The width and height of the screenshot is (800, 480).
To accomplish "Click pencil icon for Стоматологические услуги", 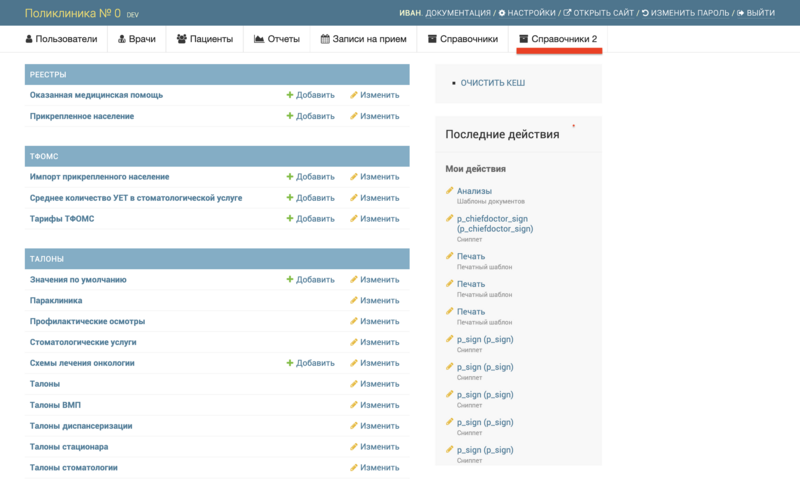I will 353,342.
